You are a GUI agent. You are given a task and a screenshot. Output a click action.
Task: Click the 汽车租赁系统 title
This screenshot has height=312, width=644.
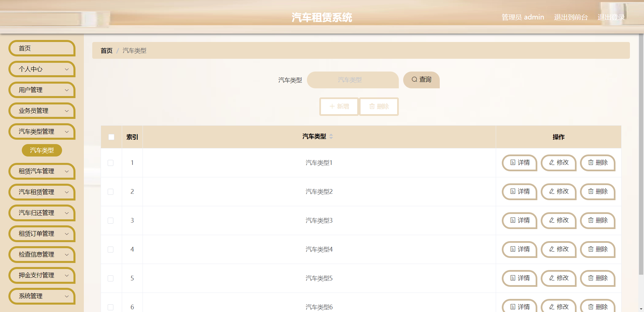tap(322, 17)
